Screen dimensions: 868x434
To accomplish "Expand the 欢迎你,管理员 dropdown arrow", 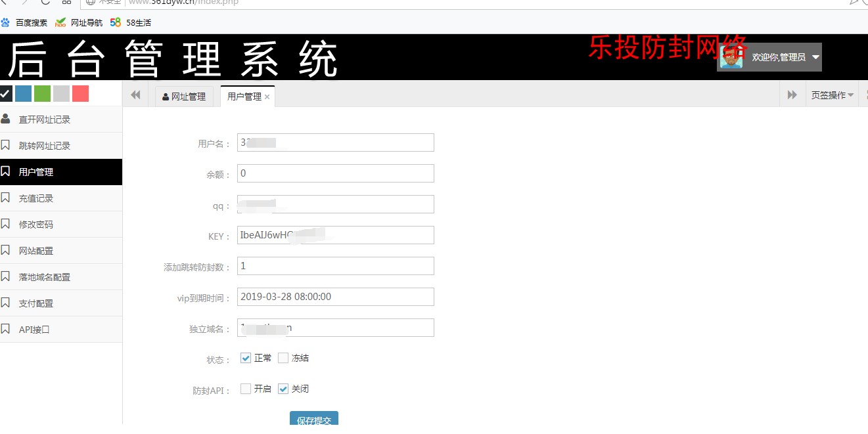I will coord(815,57).
